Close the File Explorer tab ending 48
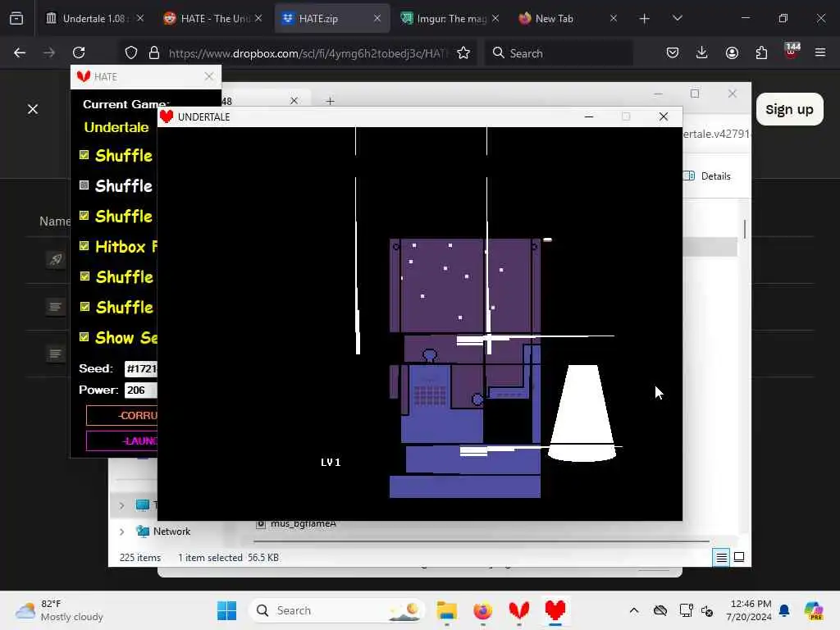Viewport: 840px width, 630px height. tap(294, 101)
